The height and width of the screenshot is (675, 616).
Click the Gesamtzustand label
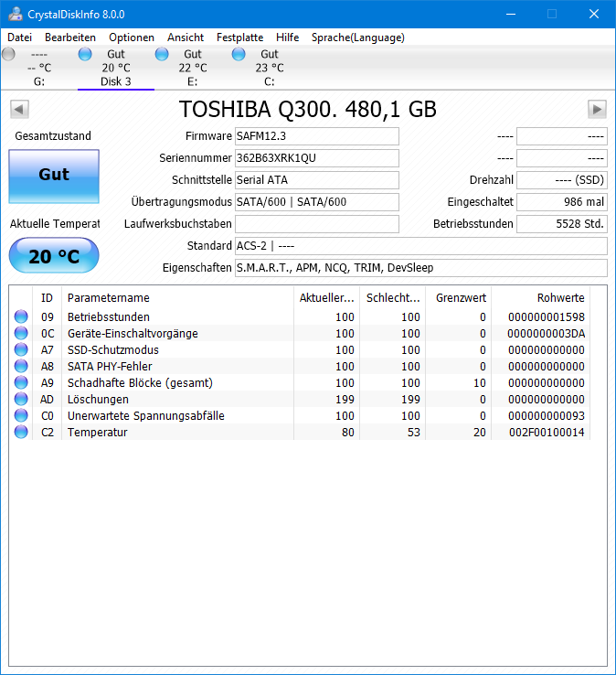tap(53, 136)
